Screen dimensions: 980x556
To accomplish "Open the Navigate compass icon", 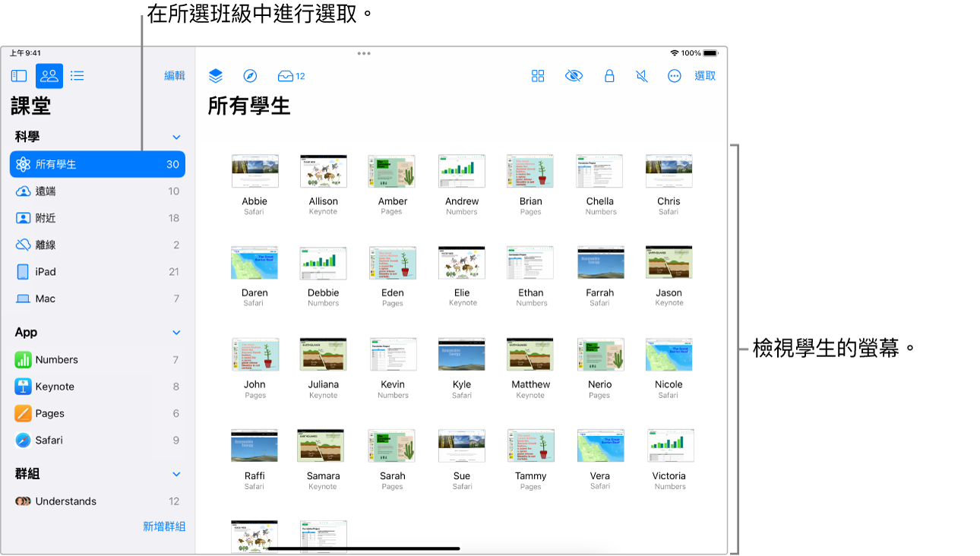I will (x=250, y=76).
